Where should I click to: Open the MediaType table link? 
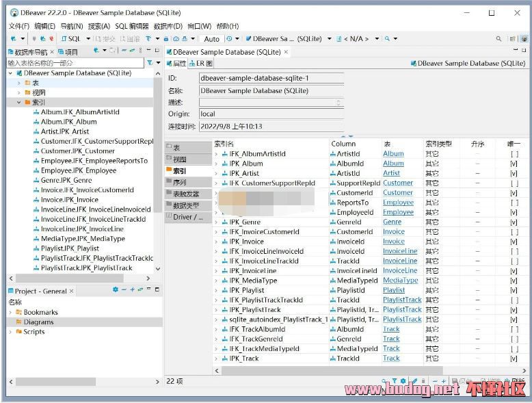point(400,281)
